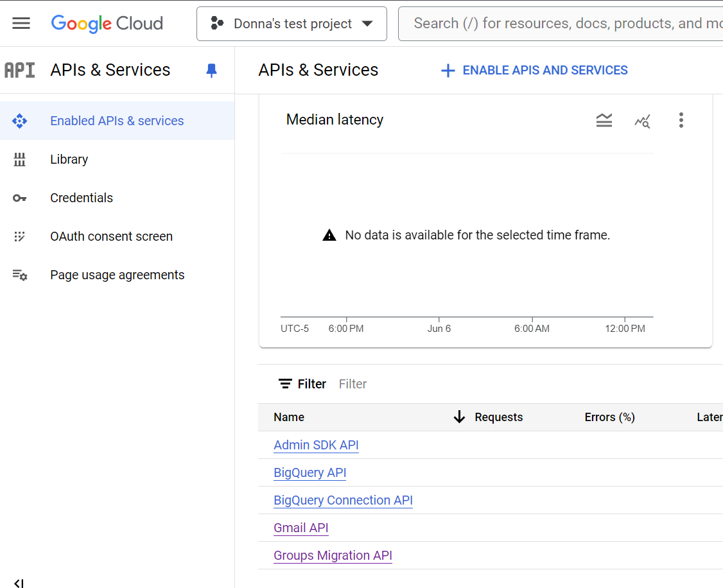This screenshot has width=723, height=588.
Task: Open Metrics Explorer from the chart toolbar
Action: (x=643, y=120)
